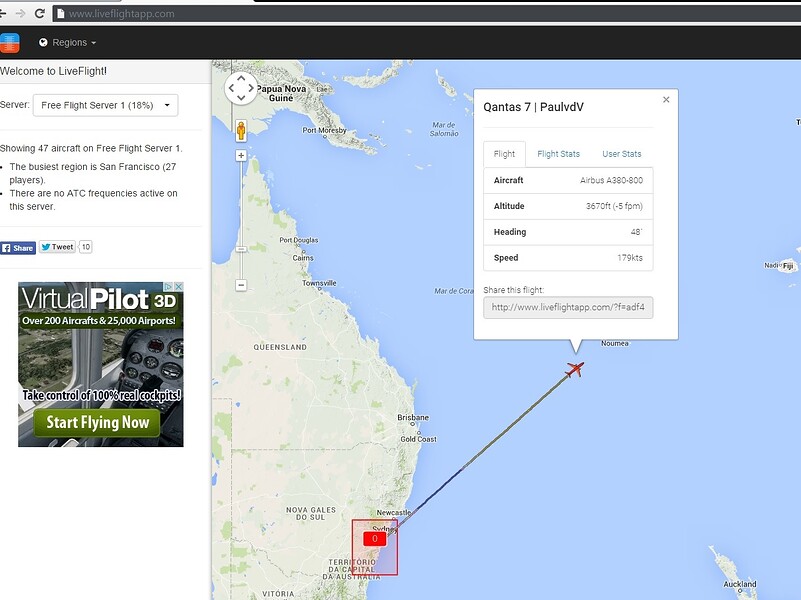The image size is (801, 600).
Task: Switch to the Flight Stats tab
Action: [558, 154]
